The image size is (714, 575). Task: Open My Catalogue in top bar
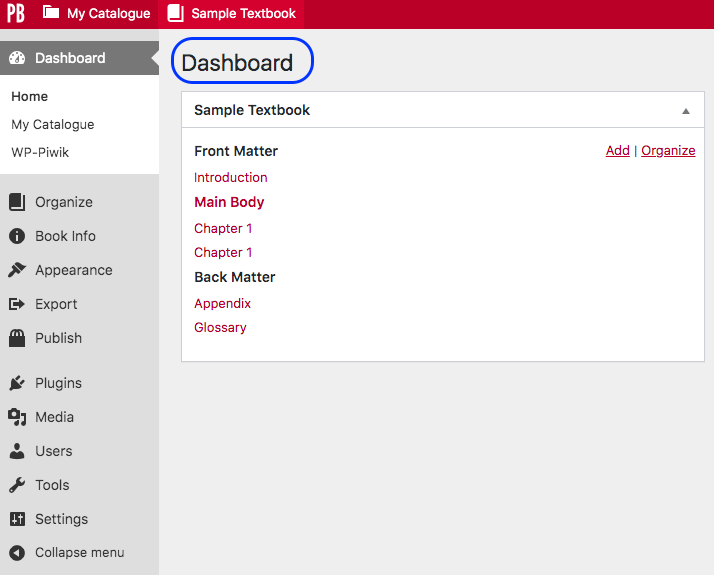(108, 14)
